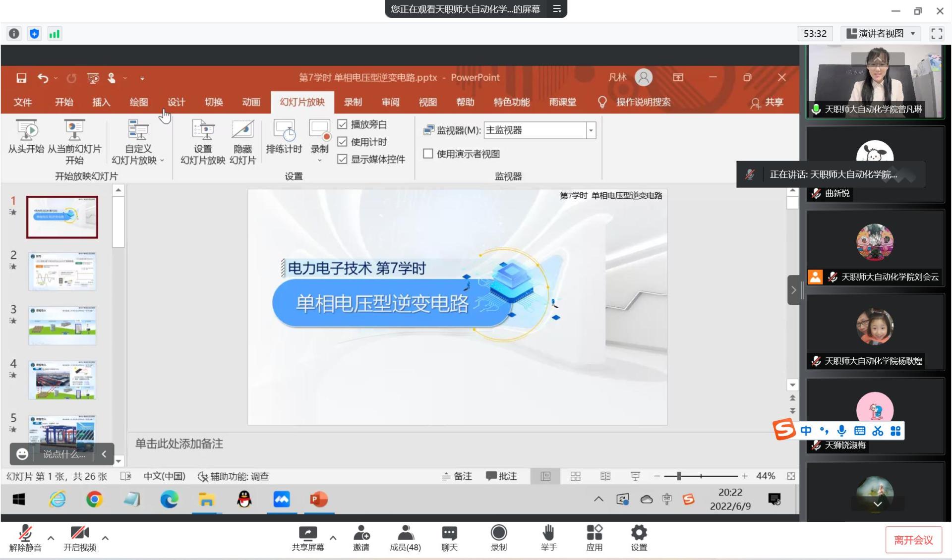Uncheck the Play Narrations checkbox
This screenshot has height=560, width=952.
342,124
